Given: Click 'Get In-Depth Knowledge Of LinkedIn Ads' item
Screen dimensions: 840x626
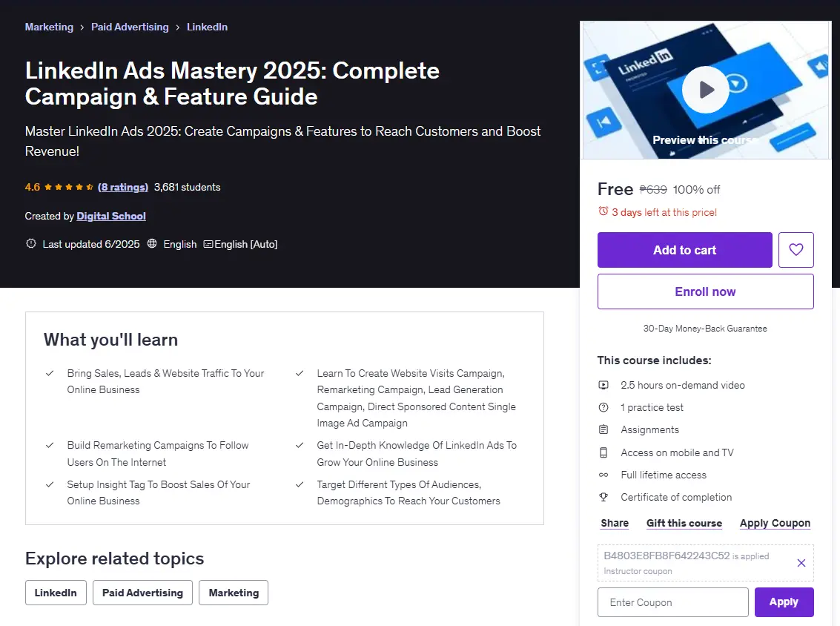Looking at the screenshot, I should (417, 453).
